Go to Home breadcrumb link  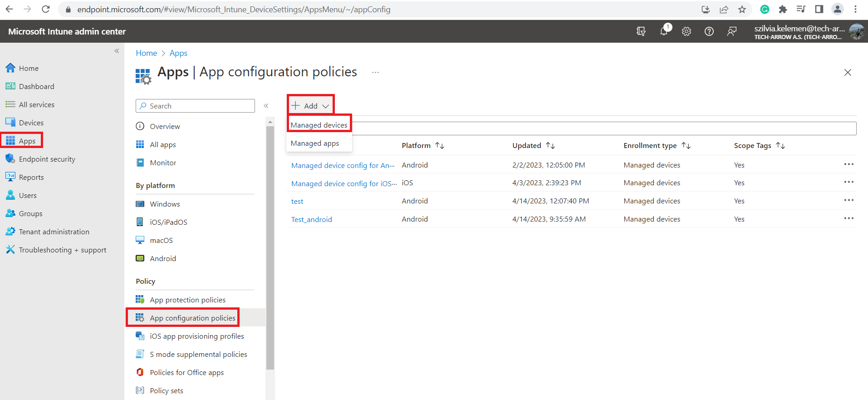pos(146,53)
